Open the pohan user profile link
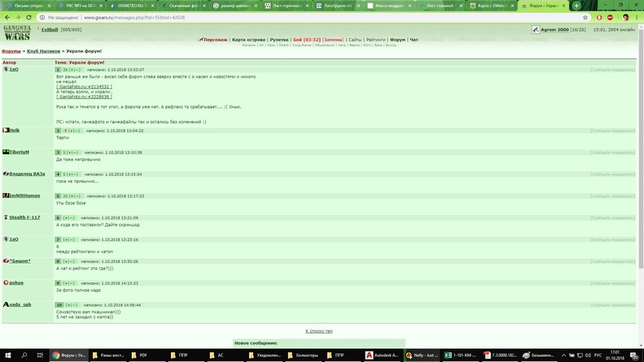 pos(17,283)
